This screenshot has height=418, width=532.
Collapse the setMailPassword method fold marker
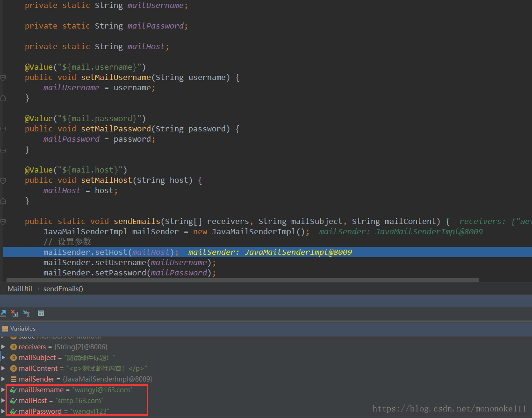point(3,129)
